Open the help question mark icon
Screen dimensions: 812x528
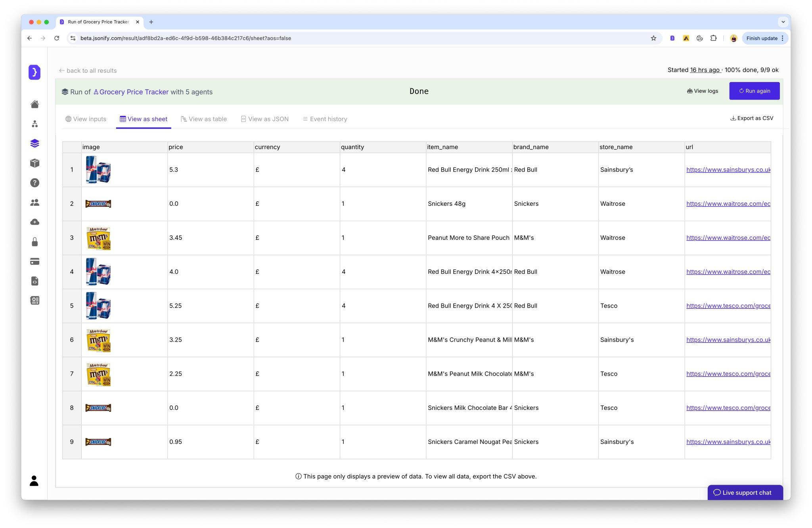pyautogui.click(x=34, y=183)
